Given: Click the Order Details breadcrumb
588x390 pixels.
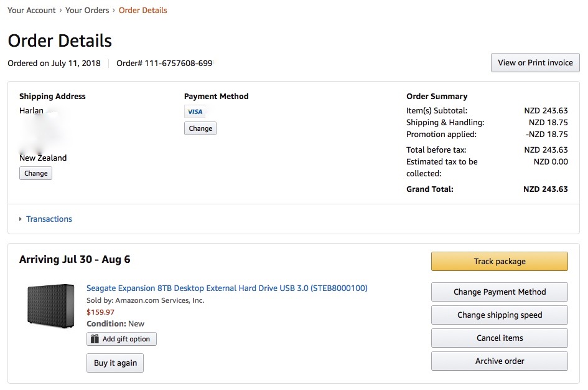Looking at the screenshot, I should pos(142,10).
